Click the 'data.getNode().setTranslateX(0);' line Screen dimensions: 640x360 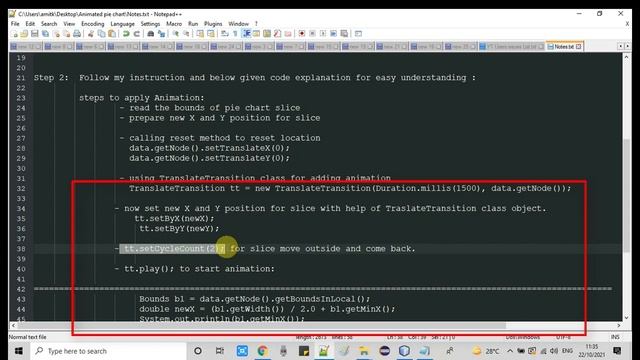(209, 148)
